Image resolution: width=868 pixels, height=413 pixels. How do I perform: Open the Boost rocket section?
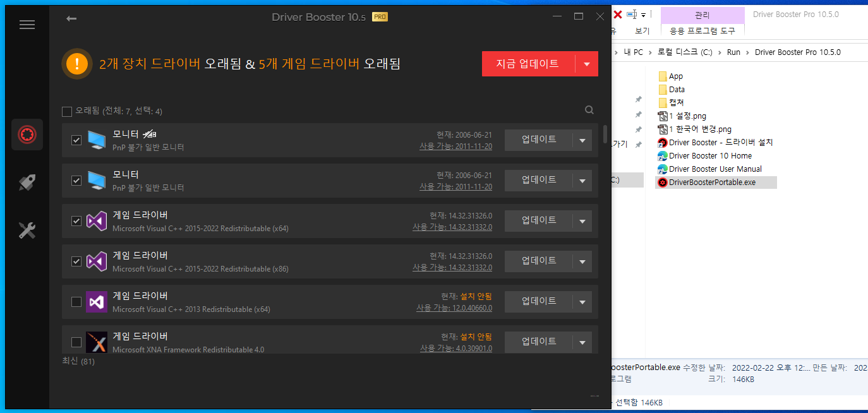(27, 183)
